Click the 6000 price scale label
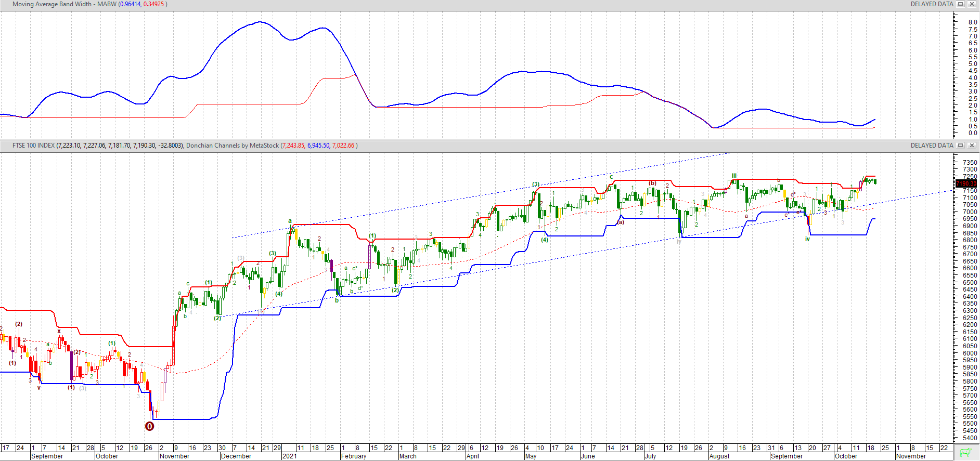This screenshot has width=980, height=461. click(970, 353)
